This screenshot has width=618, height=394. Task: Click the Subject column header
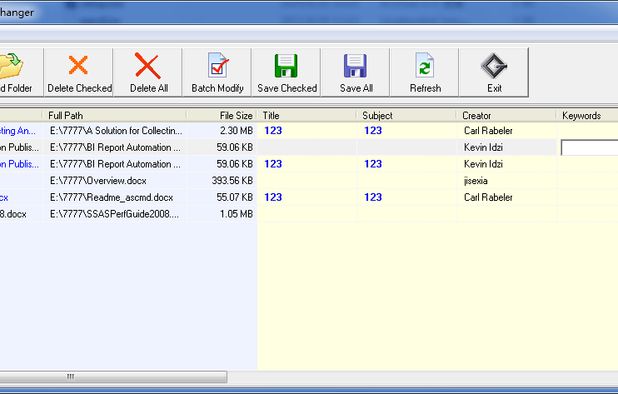pos(407,115)
